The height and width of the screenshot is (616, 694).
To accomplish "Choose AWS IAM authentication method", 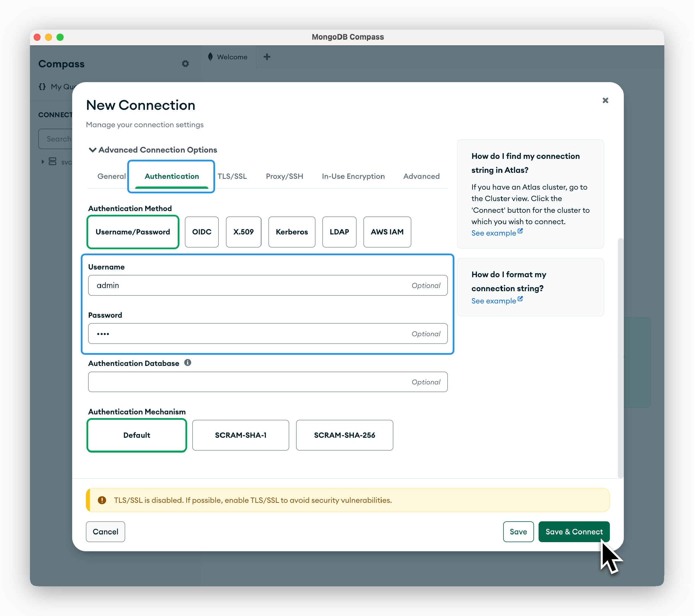I will click(x=387, y=232).
